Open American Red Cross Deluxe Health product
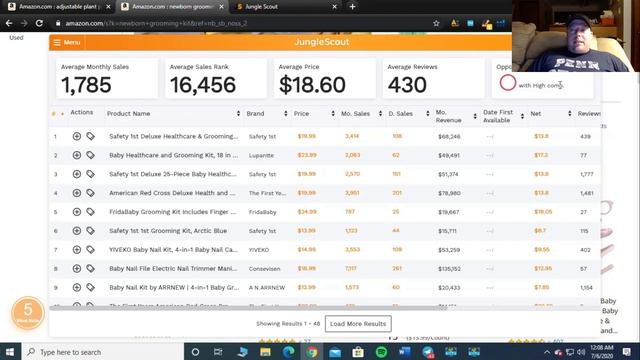The image size is (640, 360). (x=172, y=193)
